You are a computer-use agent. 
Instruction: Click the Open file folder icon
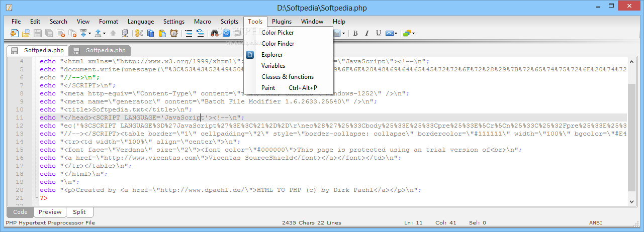click(26, 33)
